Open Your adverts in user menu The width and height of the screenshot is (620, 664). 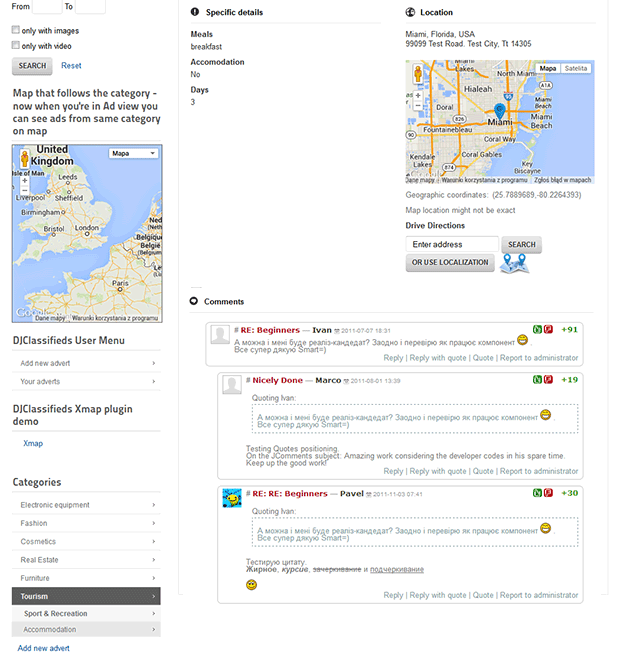86,381
